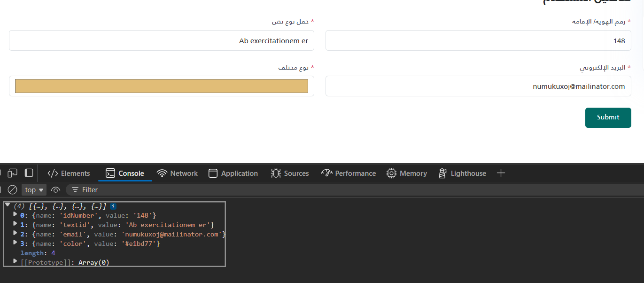
Task: Open the Application tab
Action: pos(233,173)
